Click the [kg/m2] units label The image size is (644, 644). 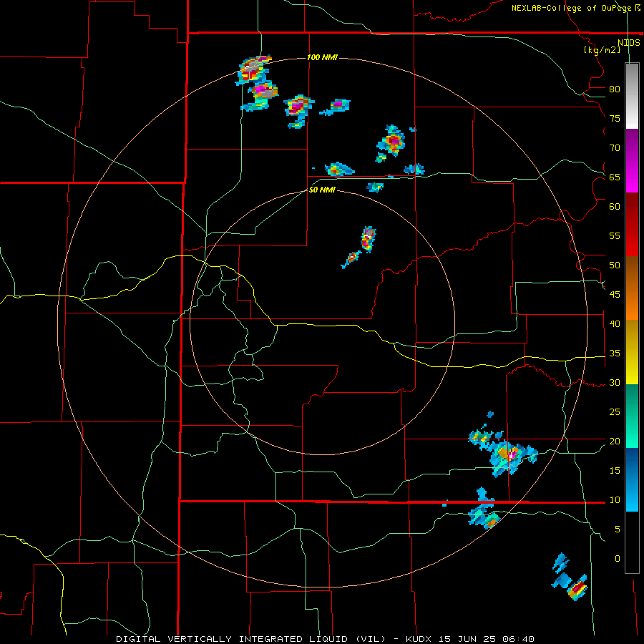602,50
